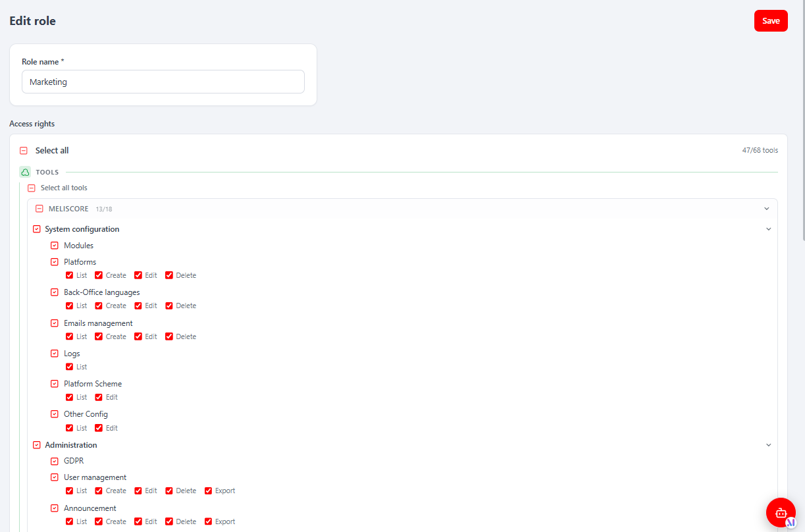Screen dimensions: 805x532
Task: Uncheck the System configuration checkbox
Action: pyautogui.click(x=37, y=229)
